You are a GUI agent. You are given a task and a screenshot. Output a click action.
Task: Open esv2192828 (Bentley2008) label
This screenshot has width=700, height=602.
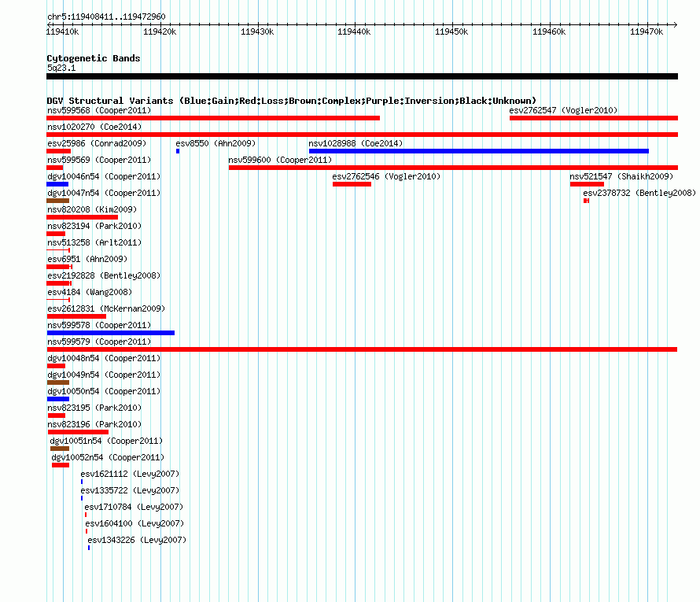tap(104, 275)
